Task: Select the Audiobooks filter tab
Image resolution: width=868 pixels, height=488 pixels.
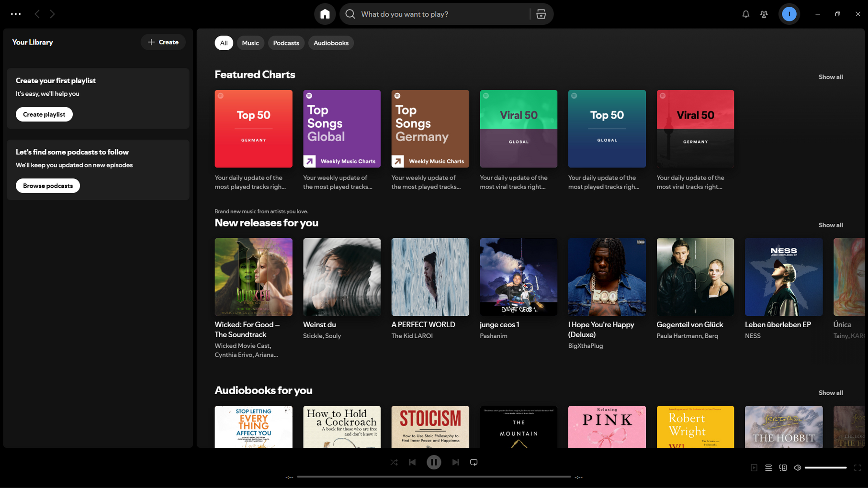Action: [x=331, y=43]
